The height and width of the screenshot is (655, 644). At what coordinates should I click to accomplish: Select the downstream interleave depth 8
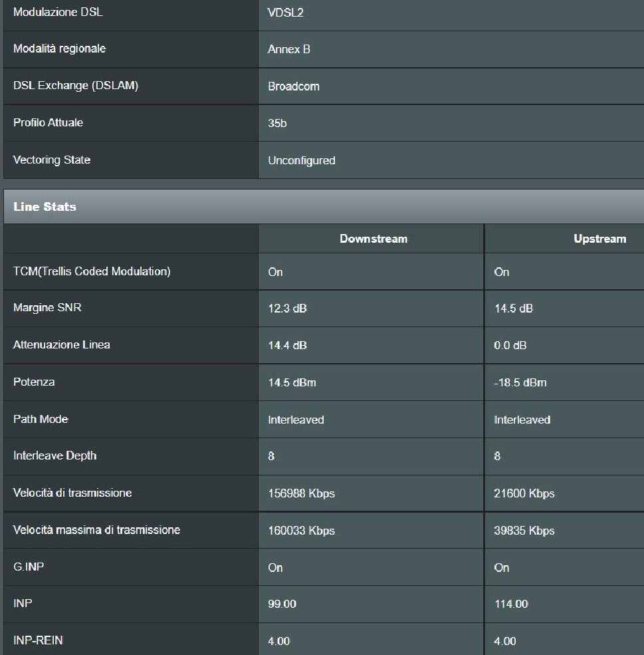(271, 456)
